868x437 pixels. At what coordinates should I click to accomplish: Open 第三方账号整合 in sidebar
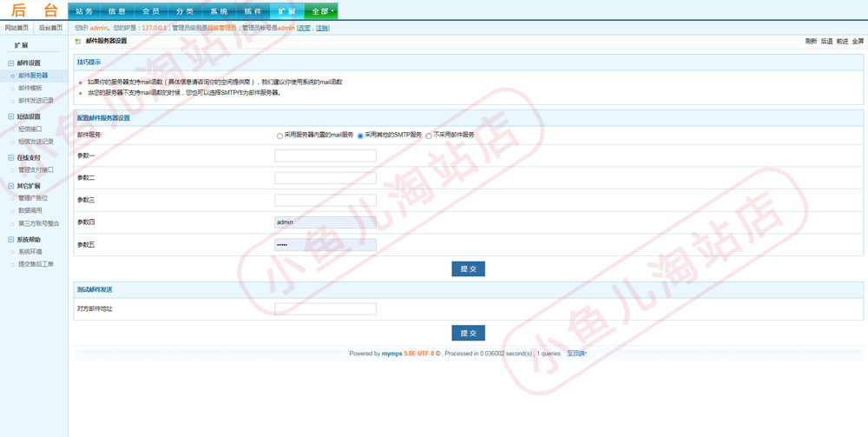(x=39, y=224)
